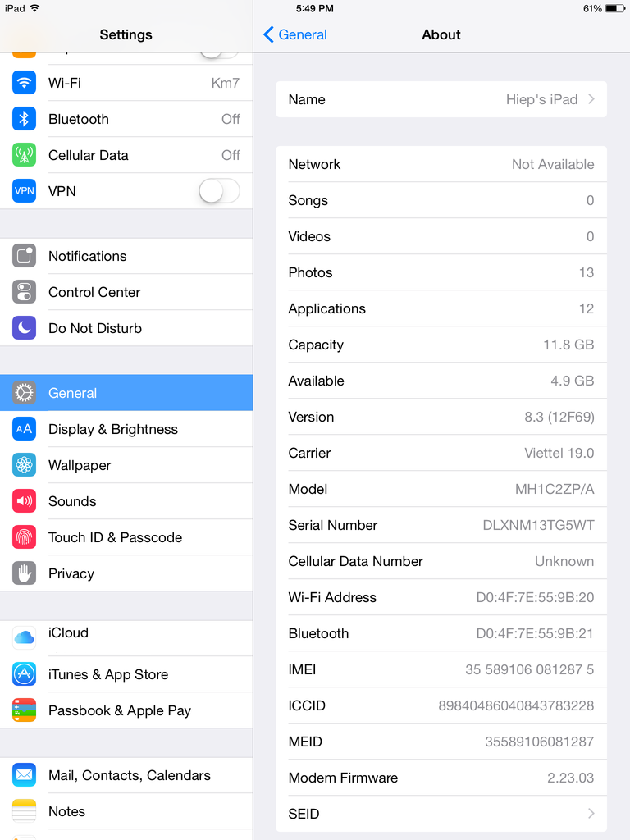
Task: Open the SEID row chevron
Action: 591,814
